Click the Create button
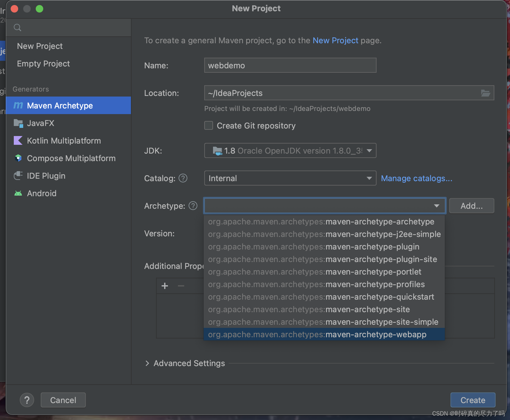 pyautogui.click(x=473, y=400)
